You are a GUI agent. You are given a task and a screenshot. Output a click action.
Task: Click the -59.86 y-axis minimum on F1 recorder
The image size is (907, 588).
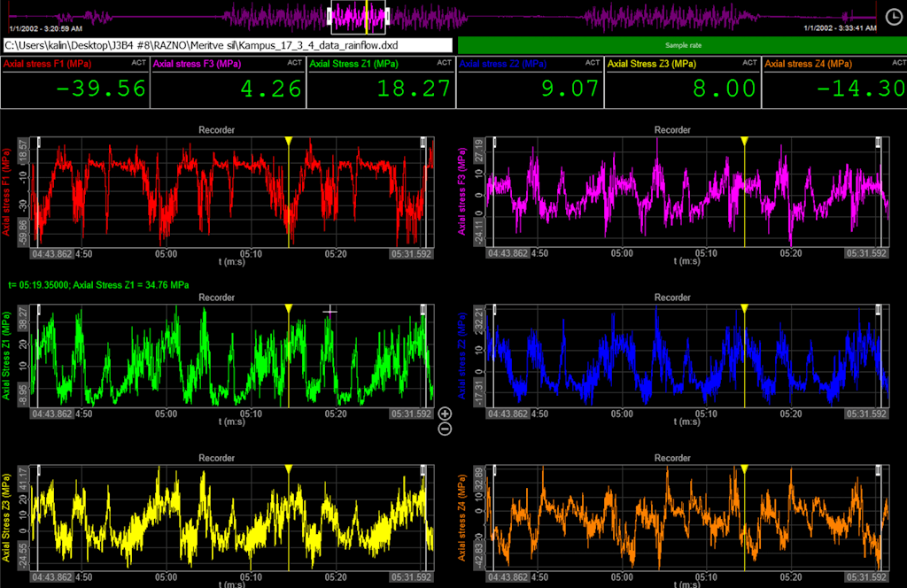[23, 233]
